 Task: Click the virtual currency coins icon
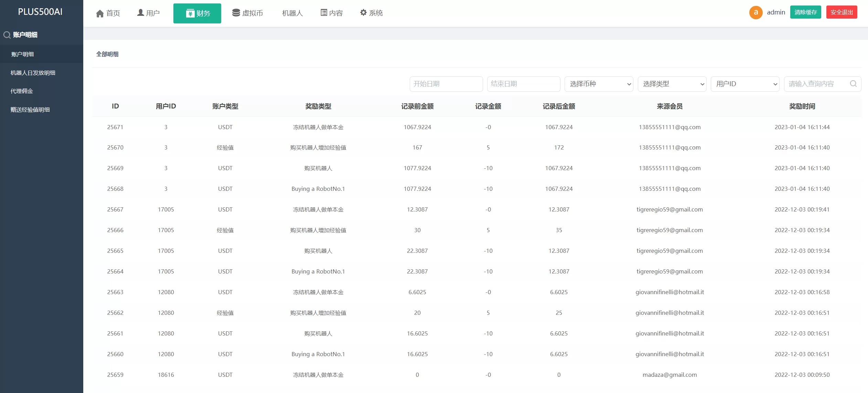click(x=236, y=13)
